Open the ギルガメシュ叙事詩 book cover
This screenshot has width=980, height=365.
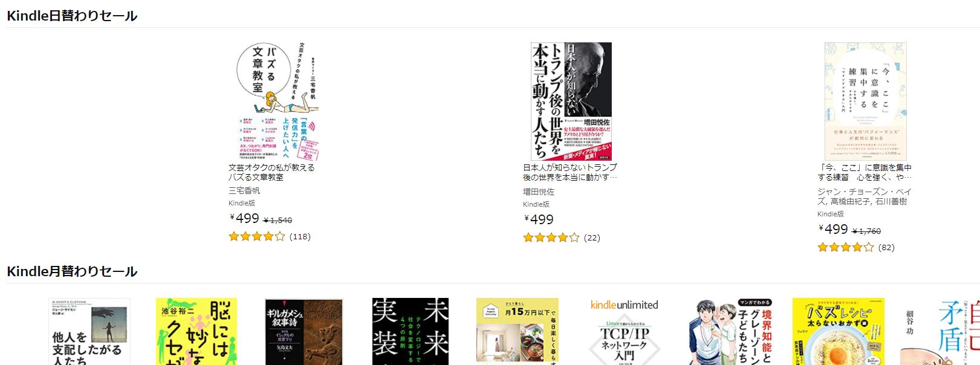click(x=304, y=331)
